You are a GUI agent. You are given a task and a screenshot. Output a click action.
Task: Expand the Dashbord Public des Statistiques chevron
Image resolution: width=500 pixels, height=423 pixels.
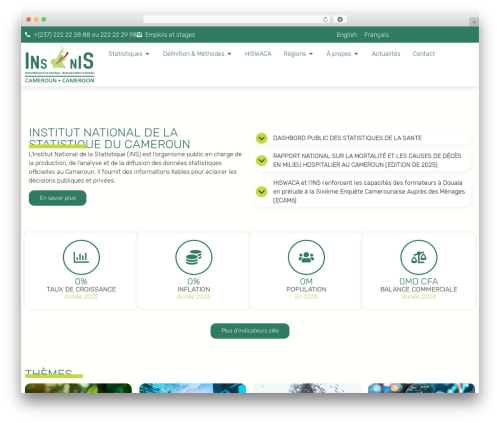point(262,138)
